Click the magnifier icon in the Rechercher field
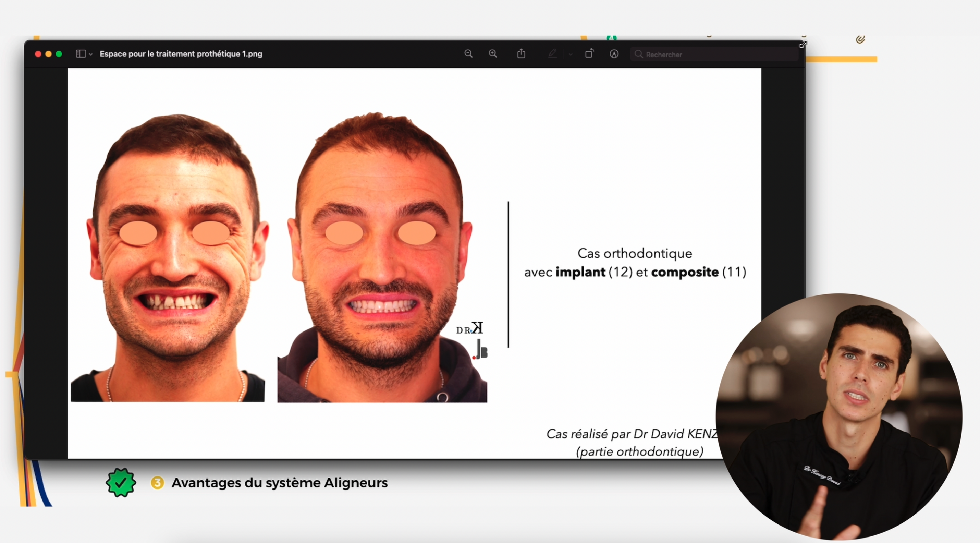The width and height of the screenshot is (980, 543). [x=639, y=55]
